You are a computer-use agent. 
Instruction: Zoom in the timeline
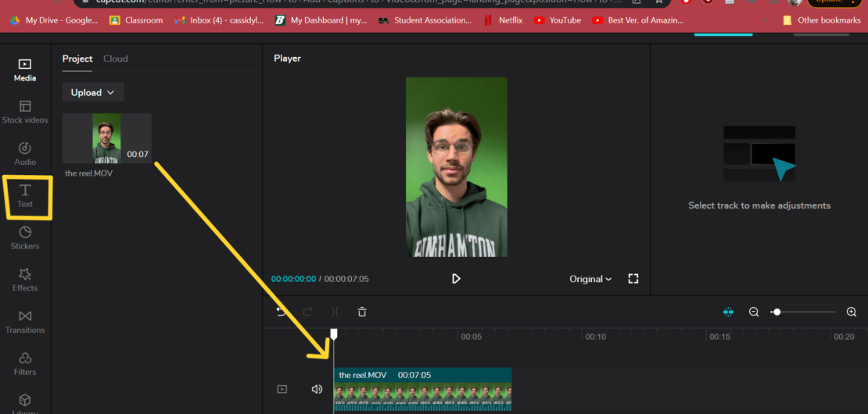[x=852, y=312]
